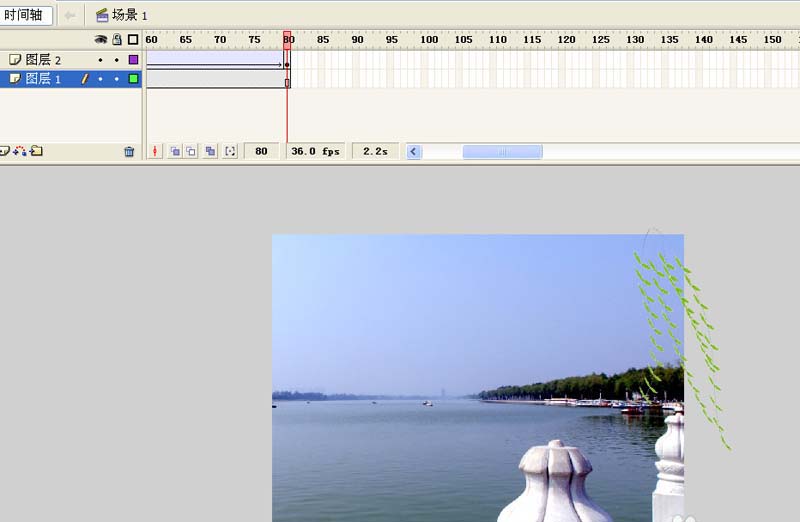Click the 场景 1 scene label
The width and height of the screenshot is (800, 522).
(x=130, y=15)
